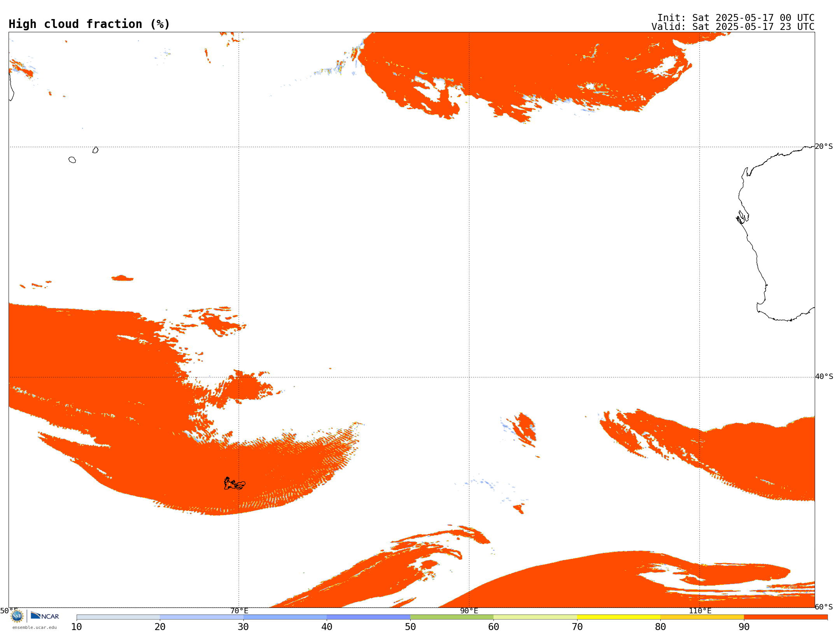Click the colorbar tick label 90
Image resolution: width=840 pixels, height=632 pixels.
tap(744, 627)
